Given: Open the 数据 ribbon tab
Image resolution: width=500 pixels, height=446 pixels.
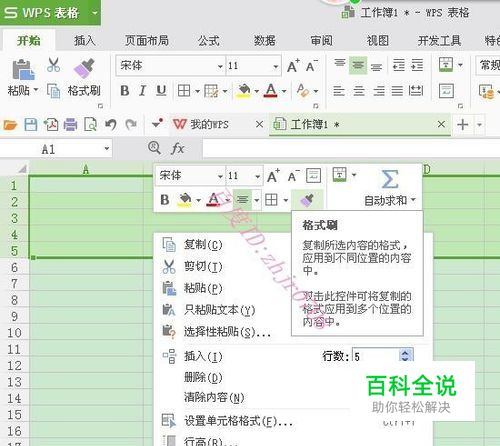Looking at the screenshot, I should click(265, 41).
